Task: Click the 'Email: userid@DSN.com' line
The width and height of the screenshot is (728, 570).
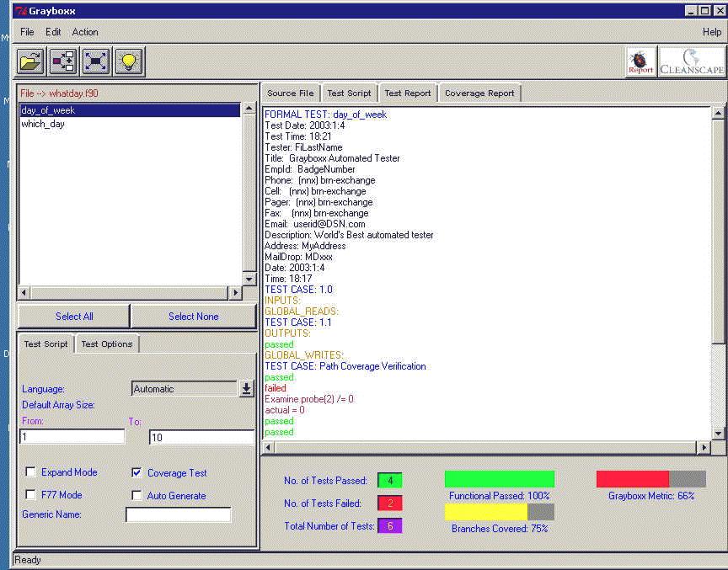Action: [x=315, y=224]
